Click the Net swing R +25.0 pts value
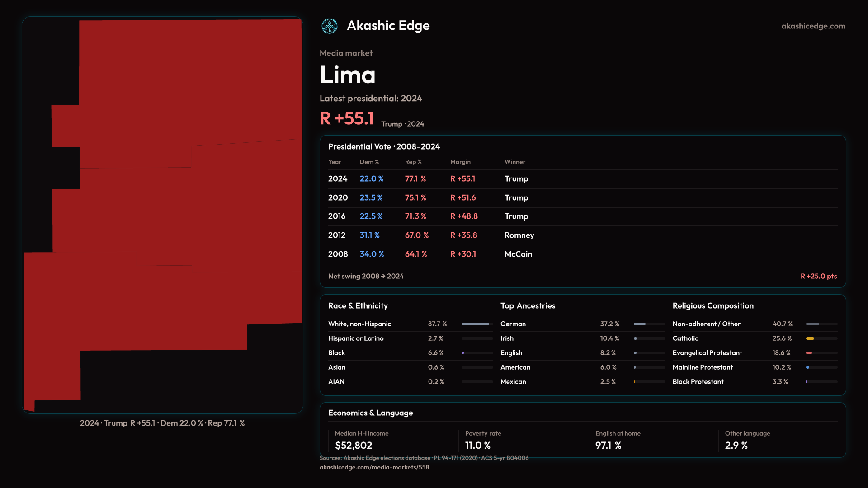The image size is (868, 488). [818, 276]
